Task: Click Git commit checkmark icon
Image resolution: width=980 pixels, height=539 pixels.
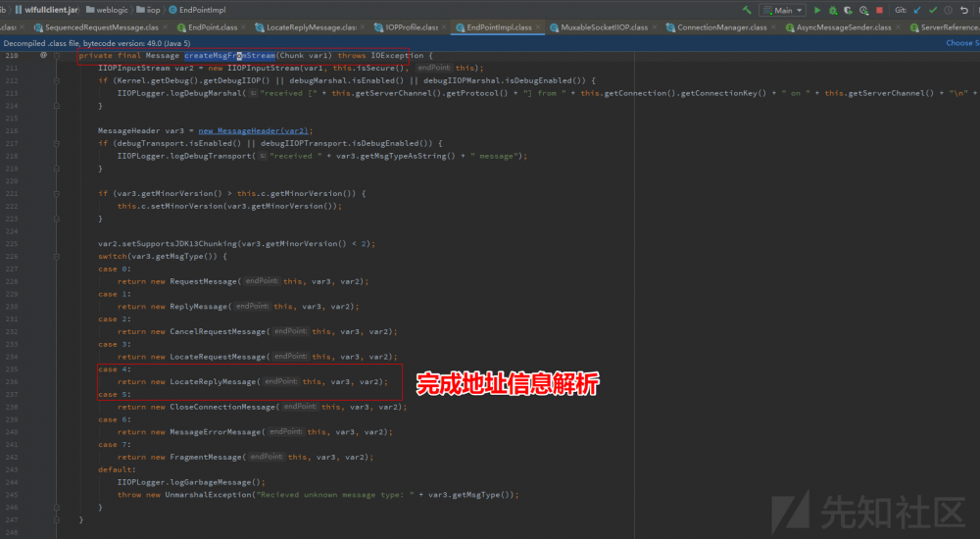Action: (x=933, y=10)
